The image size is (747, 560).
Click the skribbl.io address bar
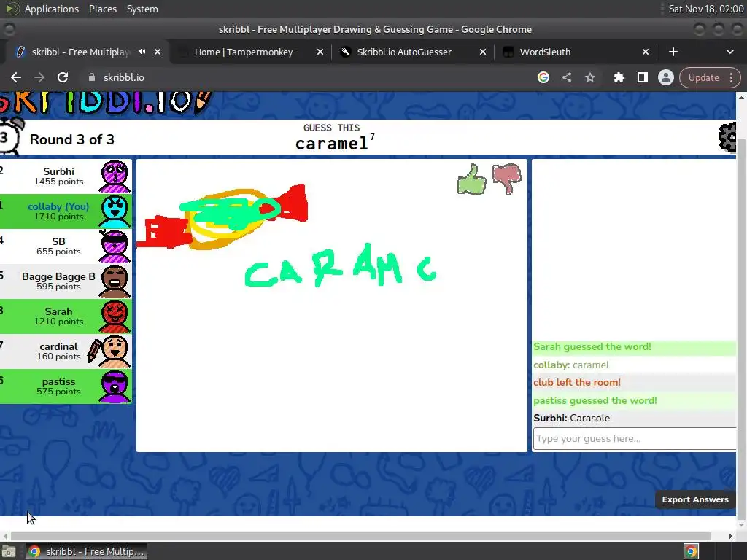tap(305, 77)
